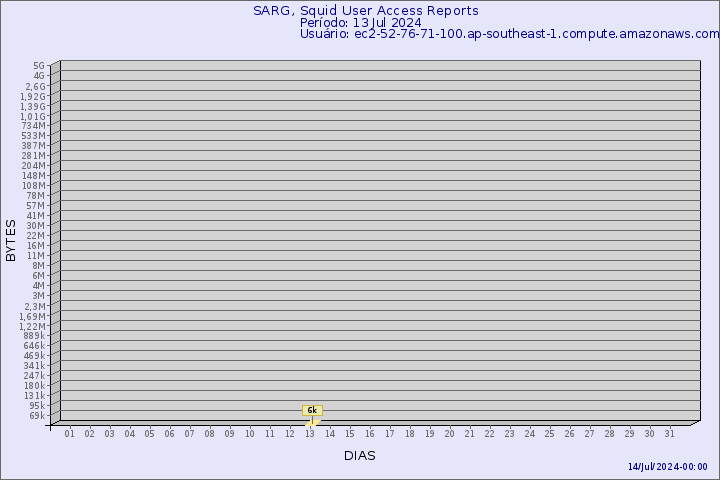Click the '1,22M' y-axis value
The width and height of the screenshot is (720, 480).
click(x=33, y=327)
